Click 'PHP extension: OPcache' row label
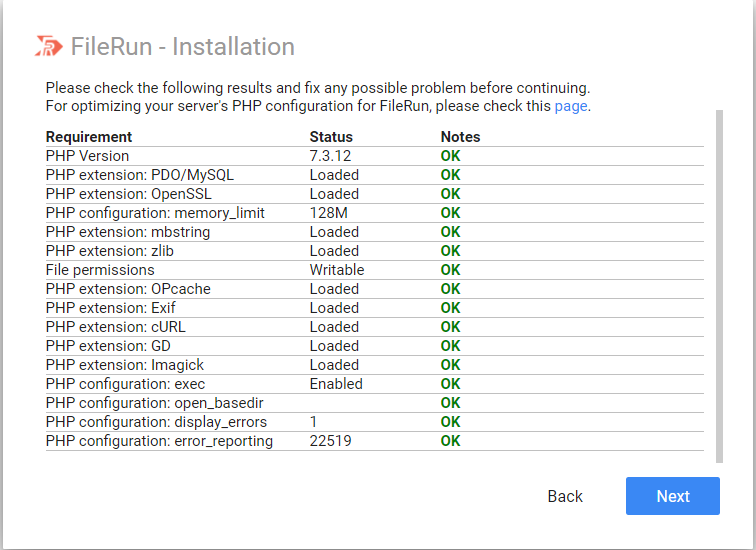This screenshot has height=550, width=756. [x=128, y=289]
